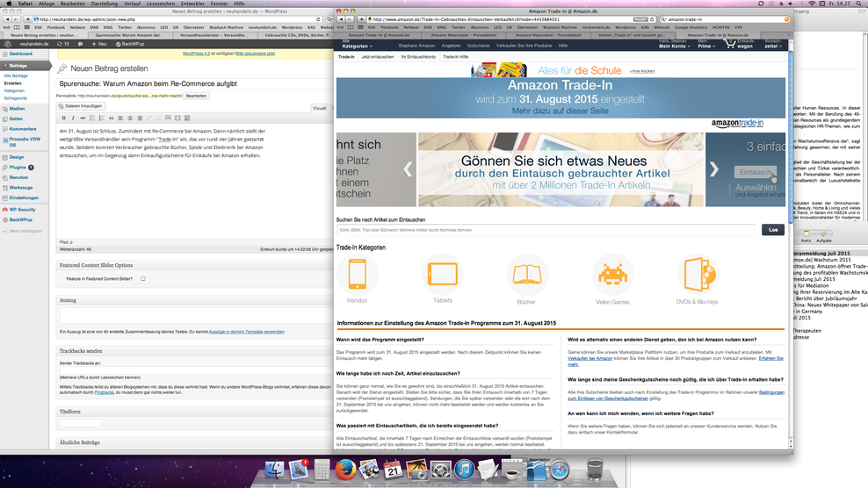
Task: Go to previous Amazon carousel slide
Action: 408,169
